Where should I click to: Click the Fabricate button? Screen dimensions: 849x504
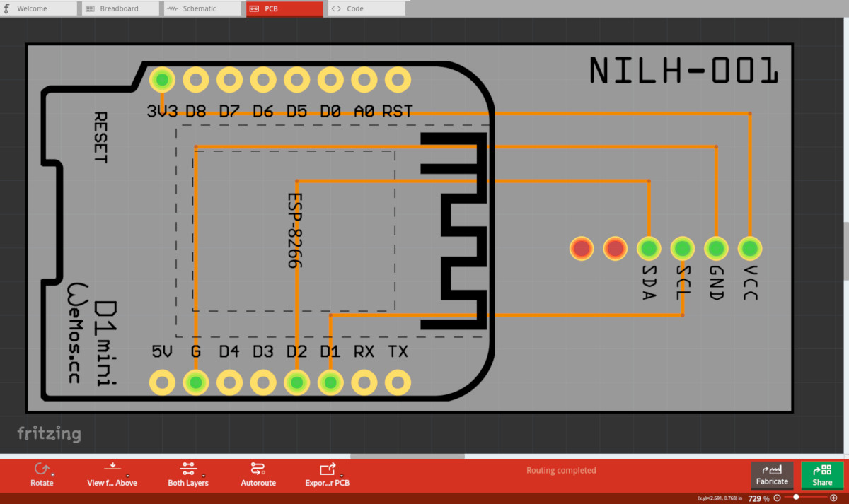pos(772,475)
